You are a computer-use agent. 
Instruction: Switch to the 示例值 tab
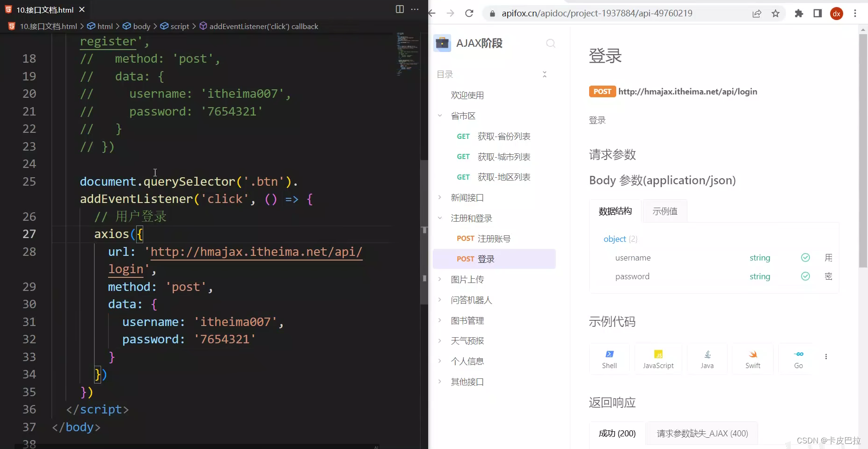pyautogui.click(x=664, y=211)
